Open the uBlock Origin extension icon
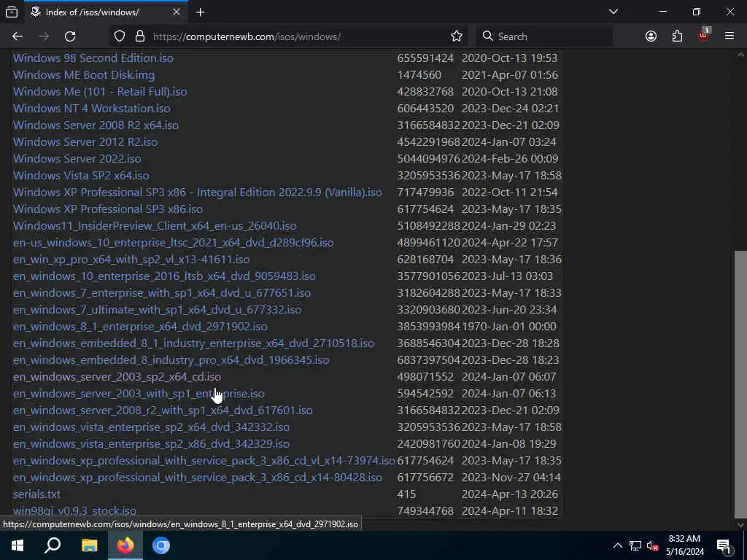Image resolution: width=747 pixels, height=560 pixels. pos(704,36)
